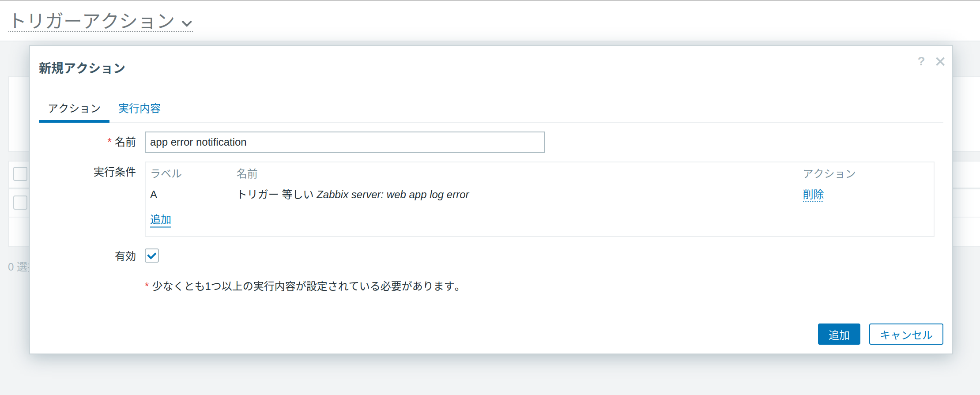Expand the トリガーアクション page title dropdown
This screenshot has height=395, width=980.
(x=101, y=21)
